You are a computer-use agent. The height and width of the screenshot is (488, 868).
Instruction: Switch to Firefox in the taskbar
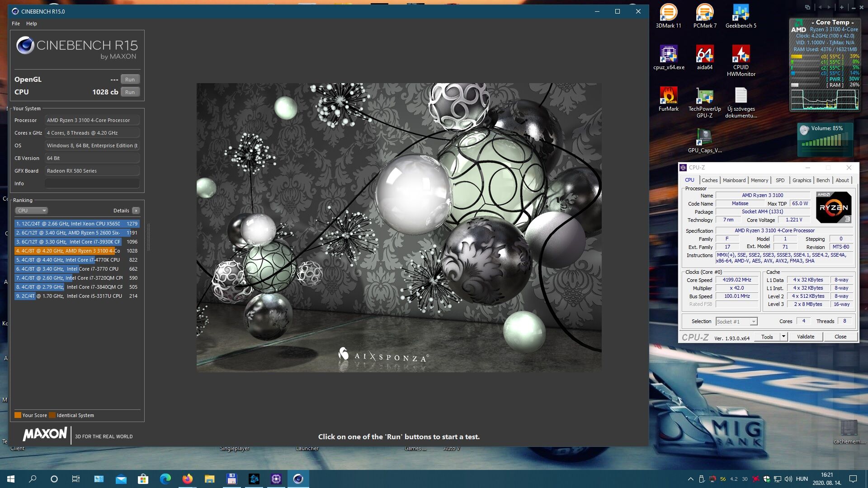coord(188,479)
